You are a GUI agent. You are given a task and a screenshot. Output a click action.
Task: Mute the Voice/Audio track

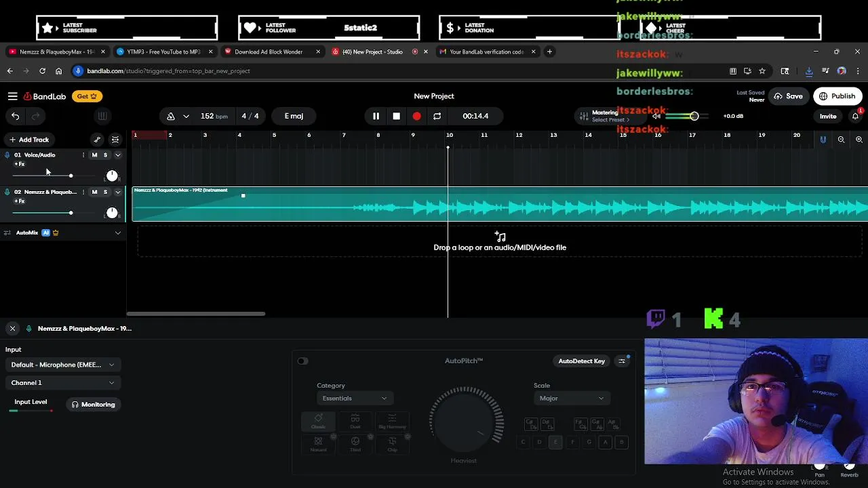[94, 155]
